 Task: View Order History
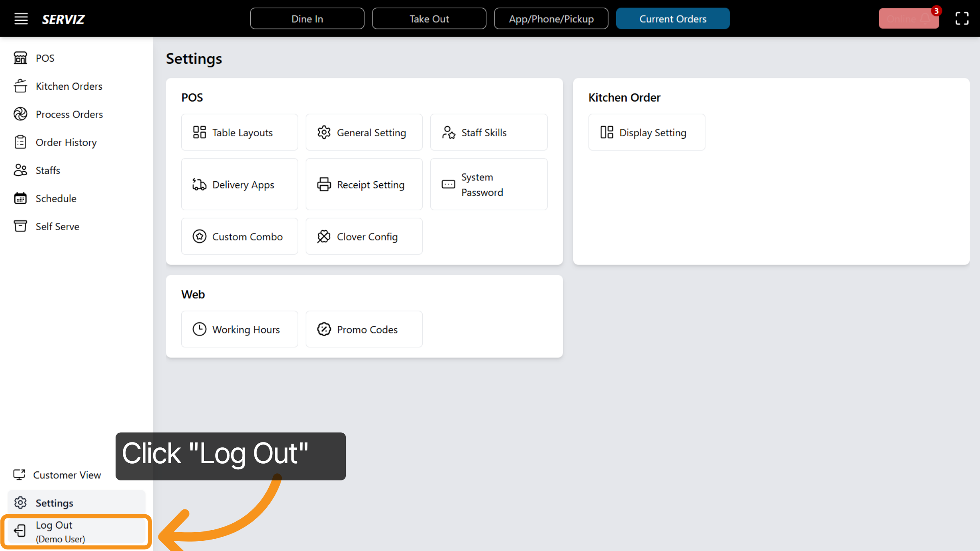[66, 142]
